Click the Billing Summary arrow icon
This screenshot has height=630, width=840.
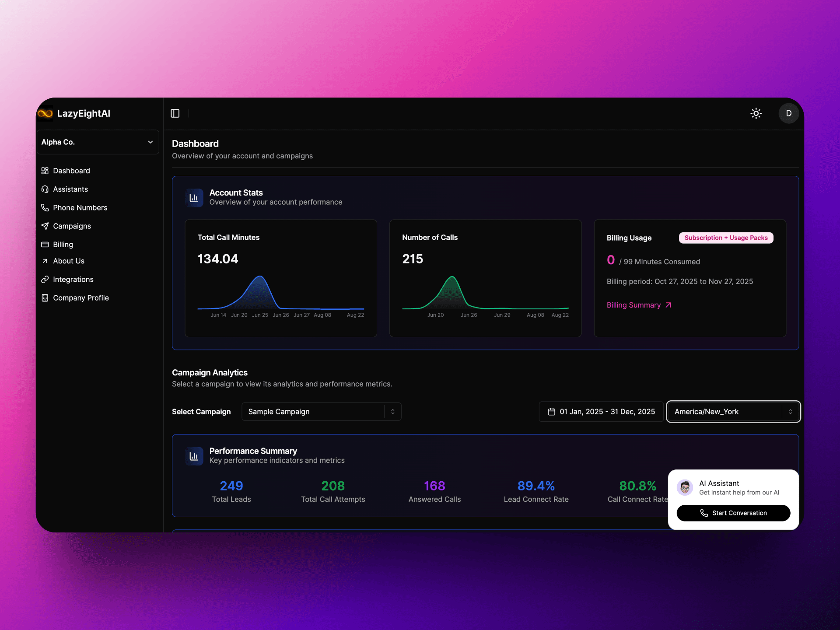coord(668,305)
